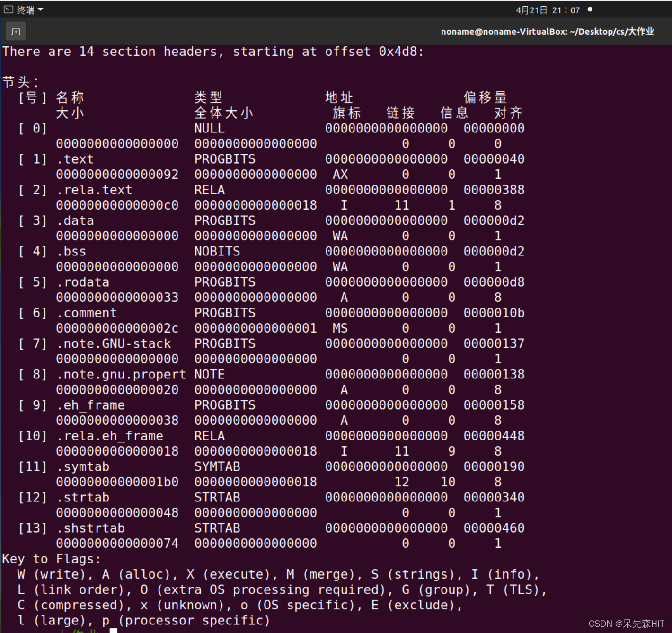Select the .rodata section name
This screenshot has height=633, width=672.
pos(83,282)
